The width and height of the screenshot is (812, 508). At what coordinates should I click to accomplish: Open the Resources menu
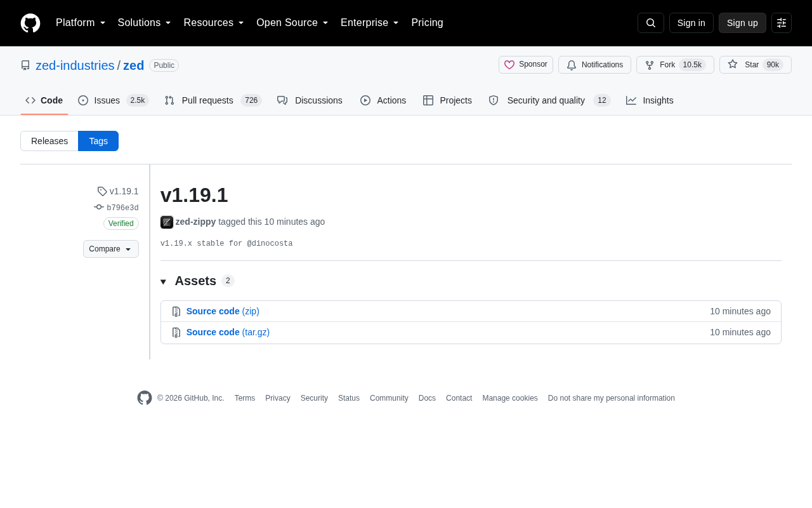point(214,23)
